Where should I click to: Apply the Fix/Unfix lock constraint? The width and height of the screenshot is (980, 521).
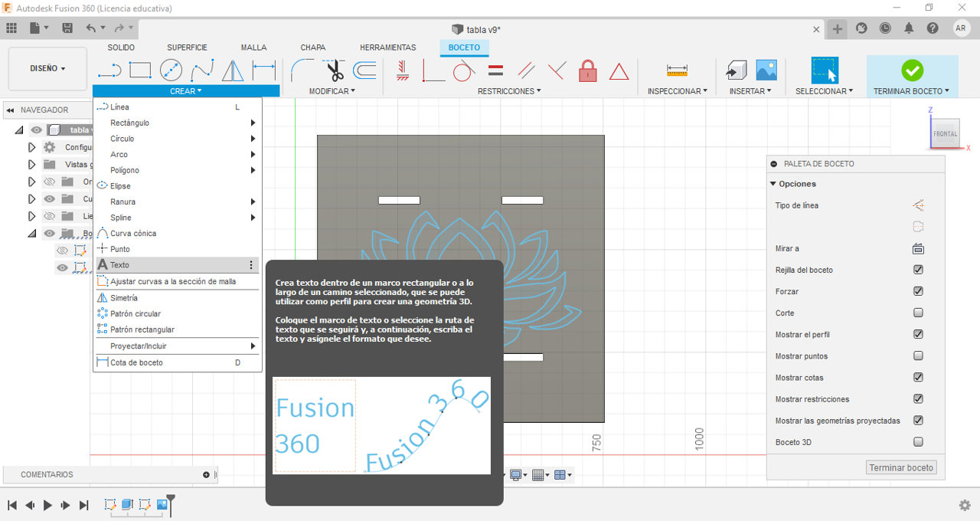[x=587, y=71]
